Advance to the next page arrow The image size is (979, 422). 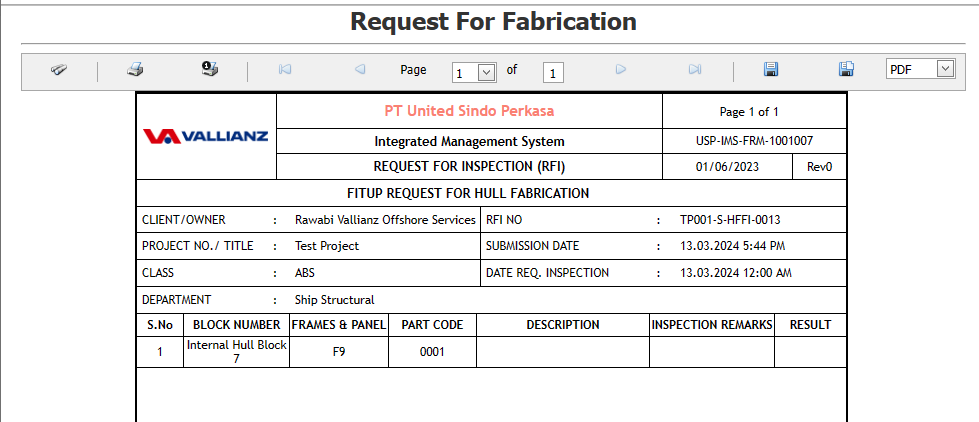(x=621, y=70)
